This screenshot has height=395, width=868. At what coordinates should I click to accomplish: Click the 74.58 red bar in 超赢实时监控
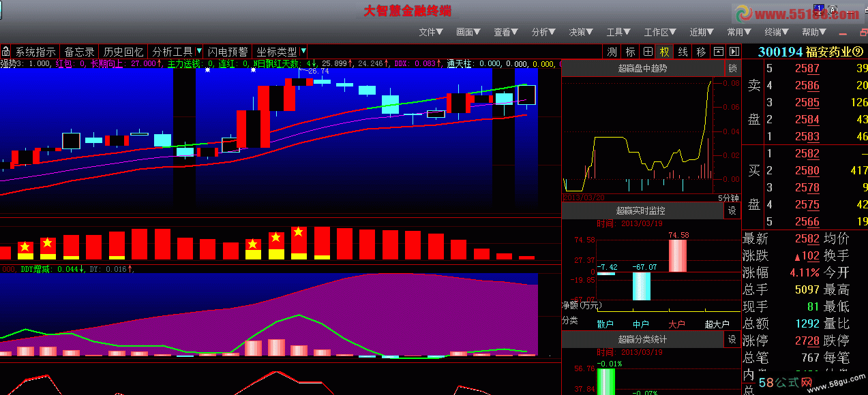tap(678, 255)
